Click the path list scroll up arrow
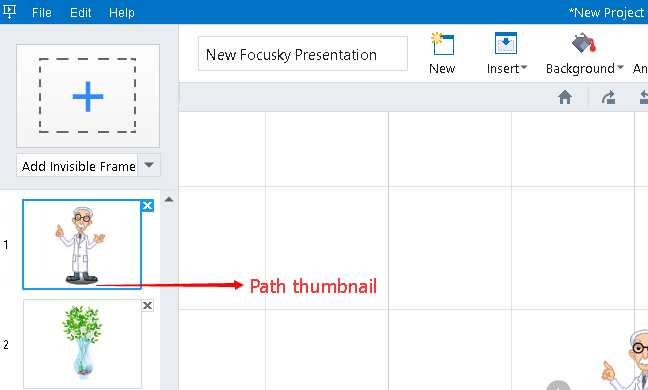This screenshot has width=648, height=390. pyautogui.click(x=169, y=200)
